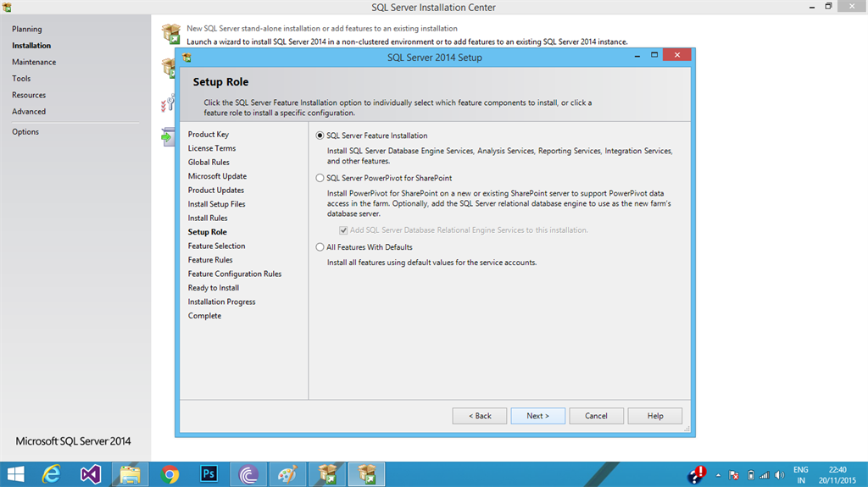Switch to first SQL Server setup taskbar icon
Screen dimensions: 868x487
click(x=327, y=474)
